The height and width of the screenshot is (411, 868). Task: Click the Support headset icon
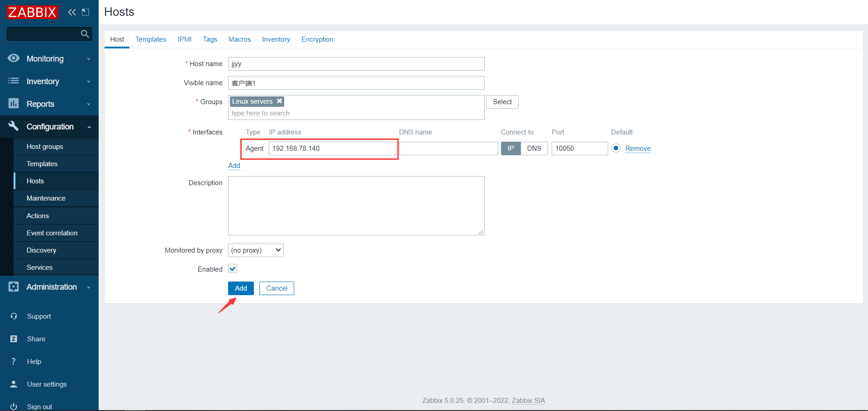[14, 316]
